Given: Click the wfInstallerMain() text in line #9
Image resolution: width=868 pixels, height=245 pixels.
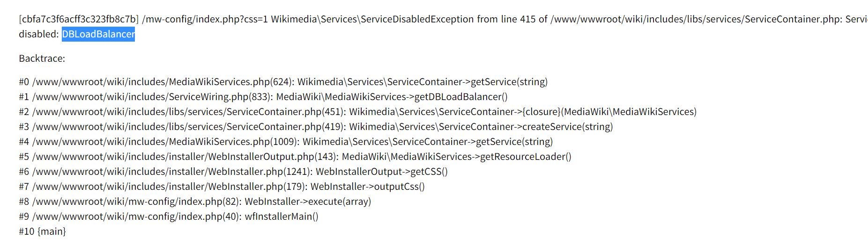Looking at the screenshot, I should 282,216.
